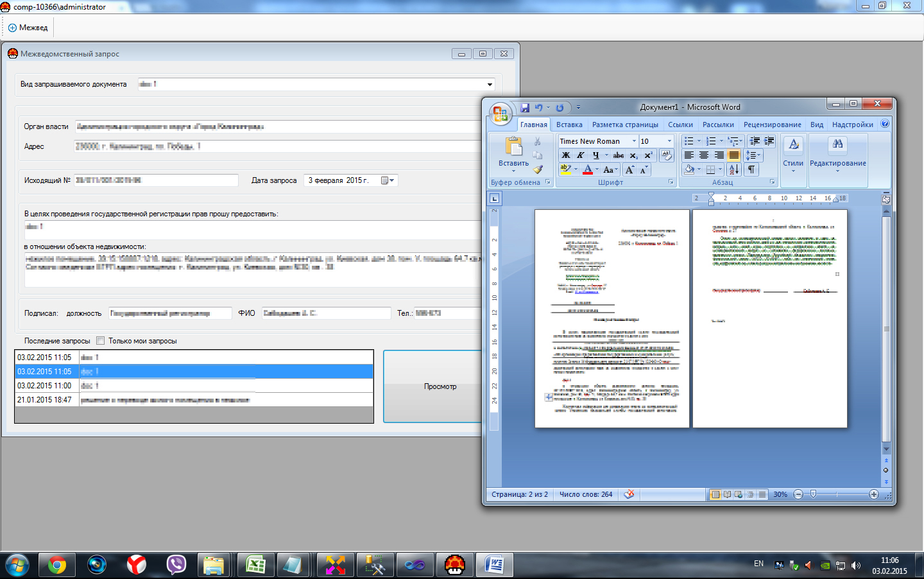Open the font size dropdown
Viewport: 924px width, 579px height.
(669, 141)
